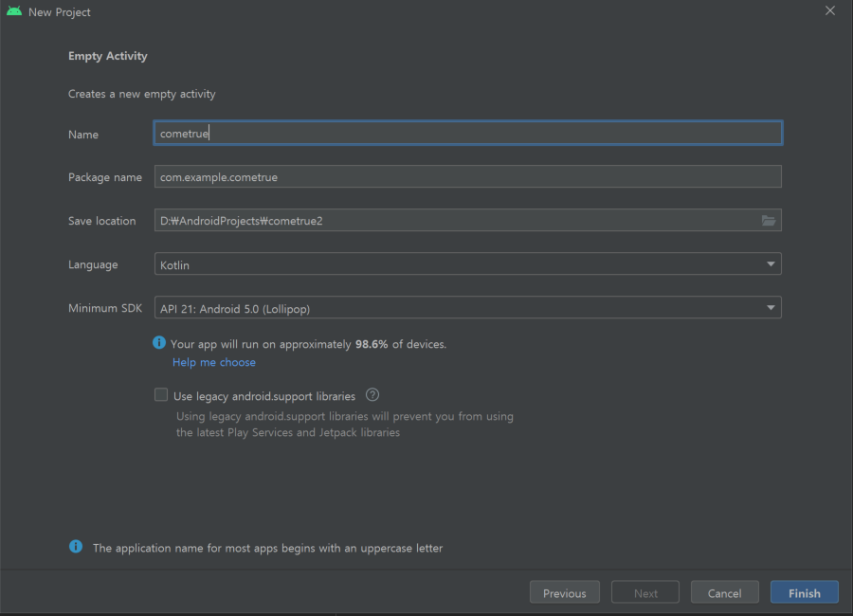Screen dimensions: 853x616
Task: Click the disabled Next button
Action: [645, 592]
